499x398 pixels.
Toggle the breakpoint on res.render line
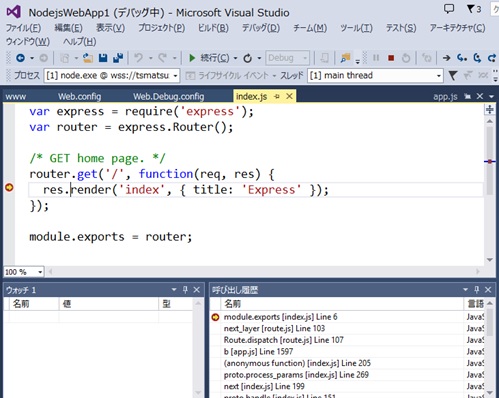coord(9,188)
